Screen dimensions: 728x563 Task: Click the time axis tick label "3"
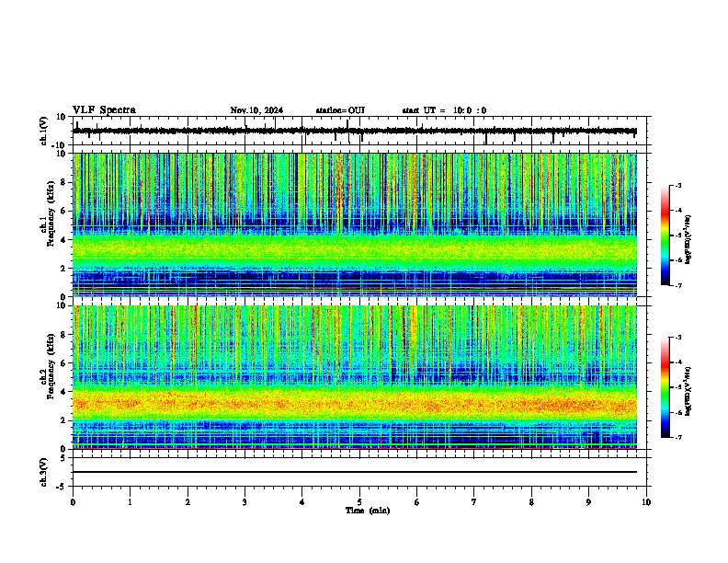pos(245,502)
